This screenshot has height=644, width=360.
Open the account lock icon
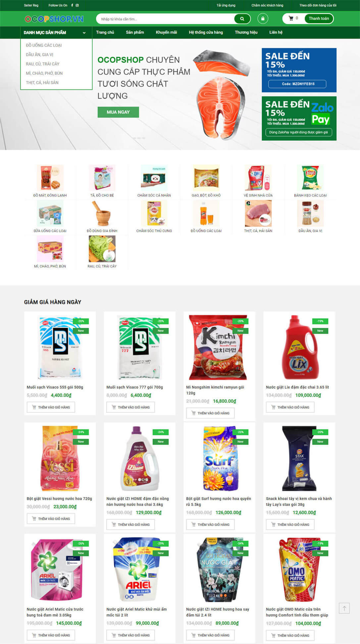pos(263,19)
